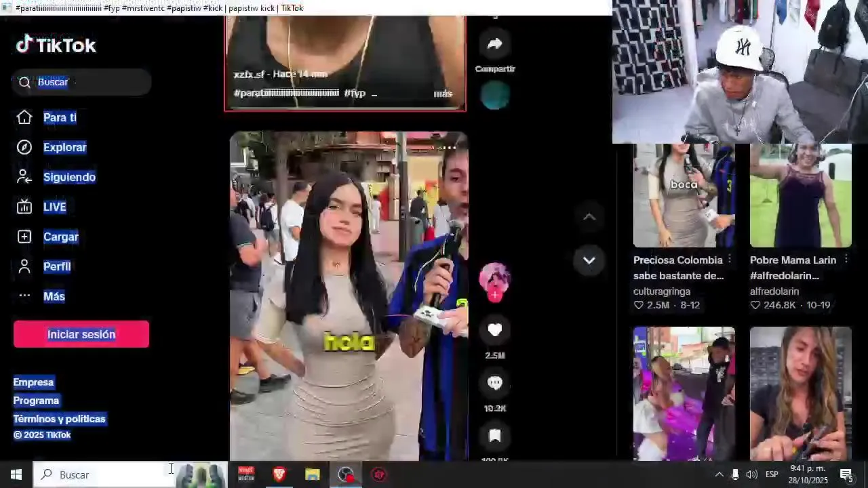Open the Meister app in the taskbar
Viewport: 868px width, 488px height.
pyautogui.click(x=246, y=474)
